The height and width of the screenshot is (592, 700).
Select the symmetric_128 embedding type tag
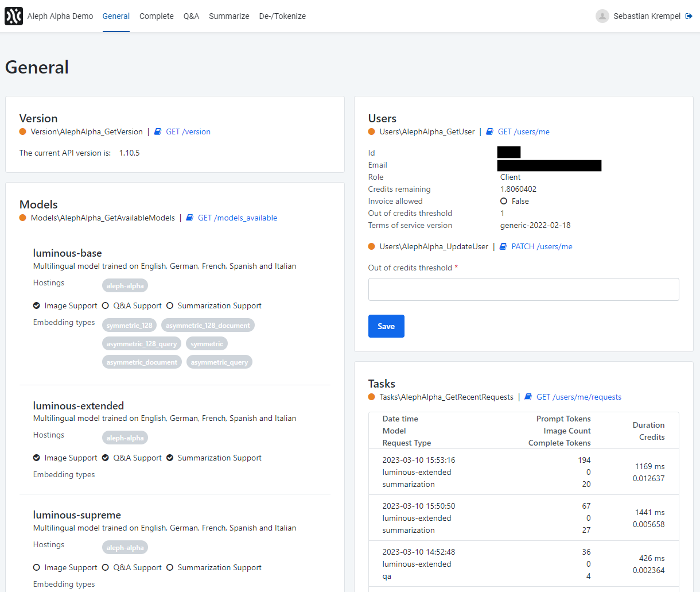130,326
